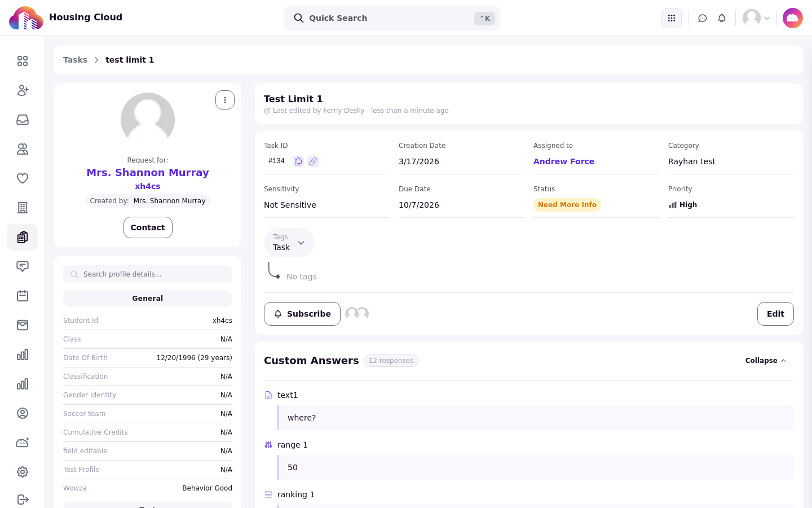Open the calendar sidebar icon
Image resolution: width=812 pixels, height=508 pixels.
coord(23,296)
